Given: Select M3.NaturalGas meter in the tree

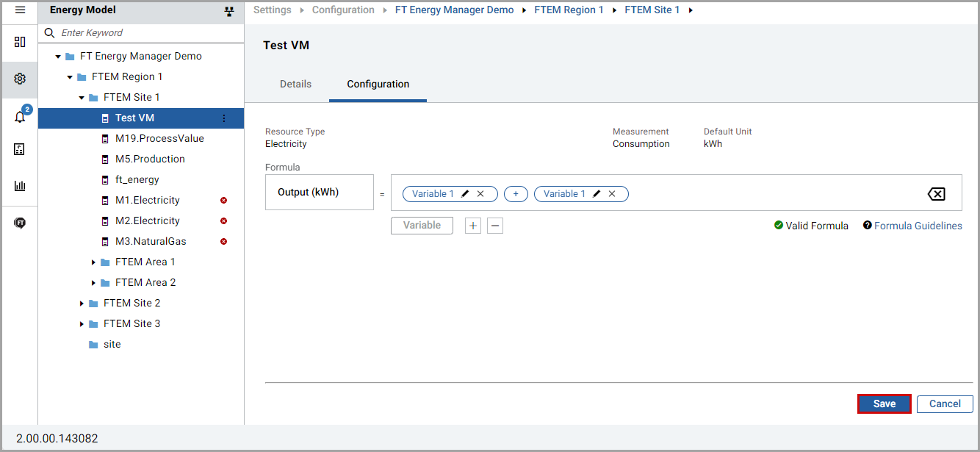Looking at the screenshot, I should click(x=151, y=242).
